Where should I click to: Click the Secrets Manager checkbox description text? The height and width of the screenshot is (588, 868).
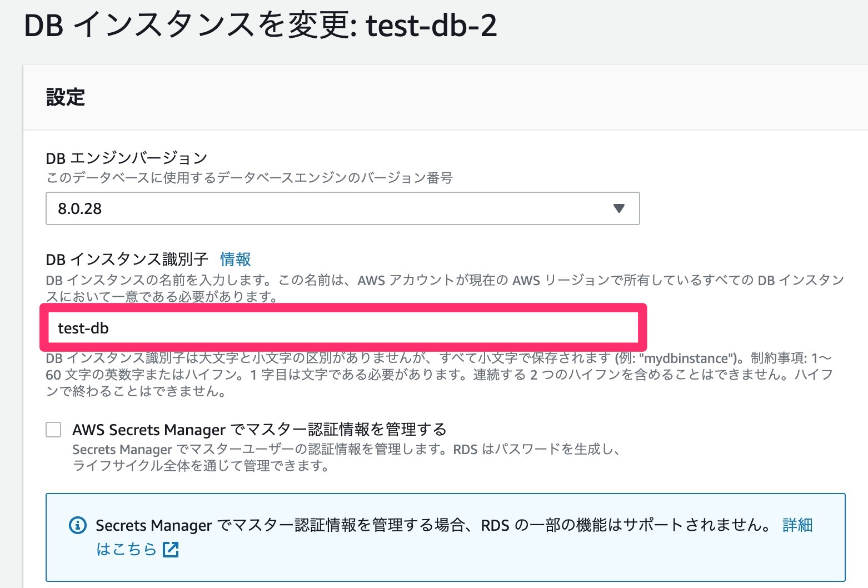(345, 457)
